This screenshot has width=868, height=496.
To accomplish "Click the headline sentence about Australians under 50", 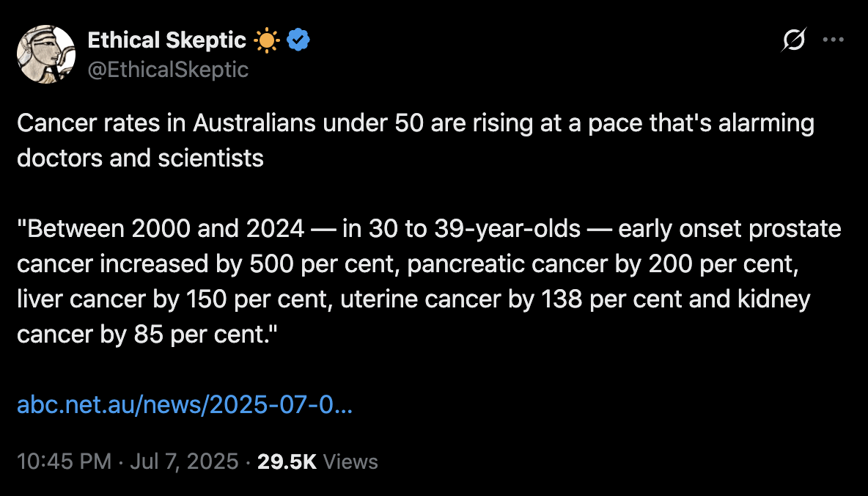I will point(415,123).
